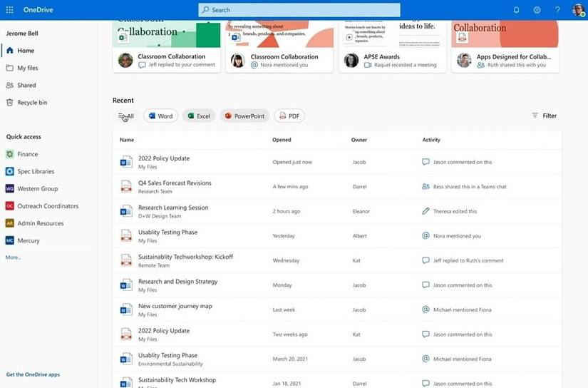Click mention icon in New customer journey map row
Screen dimensions: 588x388
point(425,310)
